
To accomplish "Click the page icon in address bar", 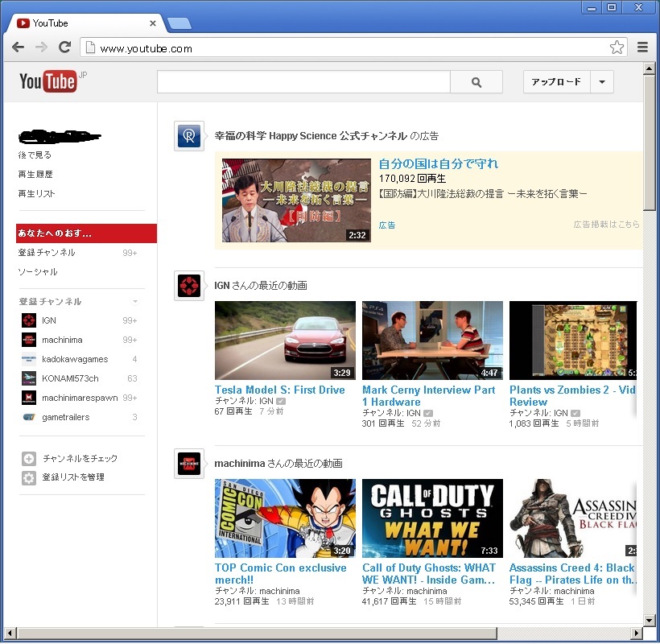I will point(90,47).
